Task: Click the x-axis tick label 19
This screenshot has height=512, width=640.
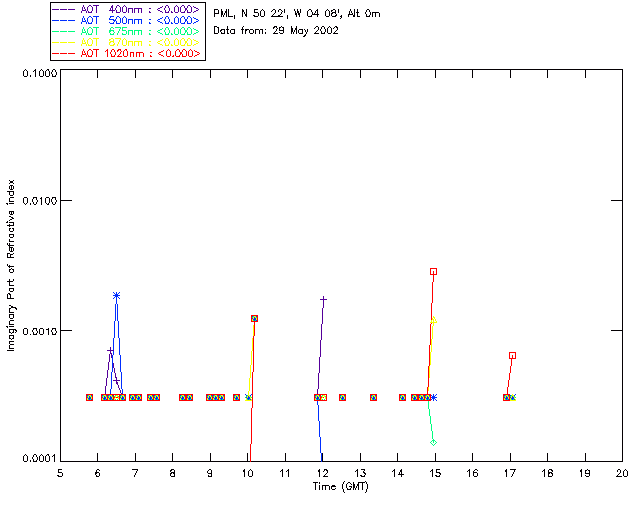Action: coord(585,473)
